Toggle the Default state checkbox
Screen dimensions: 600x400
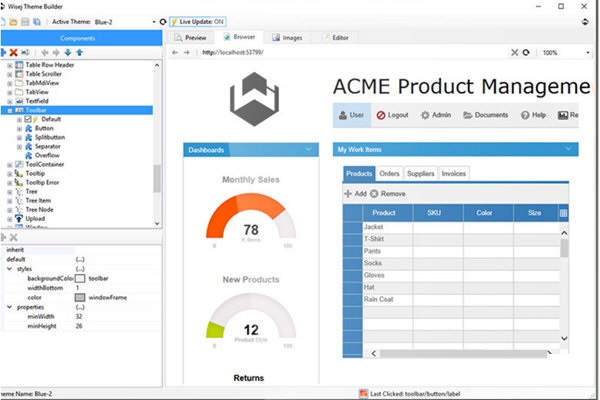[x=28, y=119]
